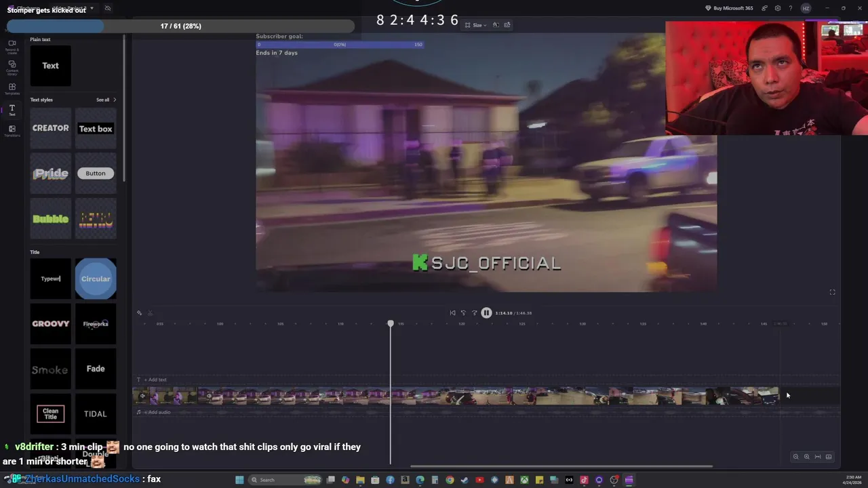The height and width of the screenshot is (488, 868).
Task: Choose the Typewriter title
Action: click(x=50, y=279)
